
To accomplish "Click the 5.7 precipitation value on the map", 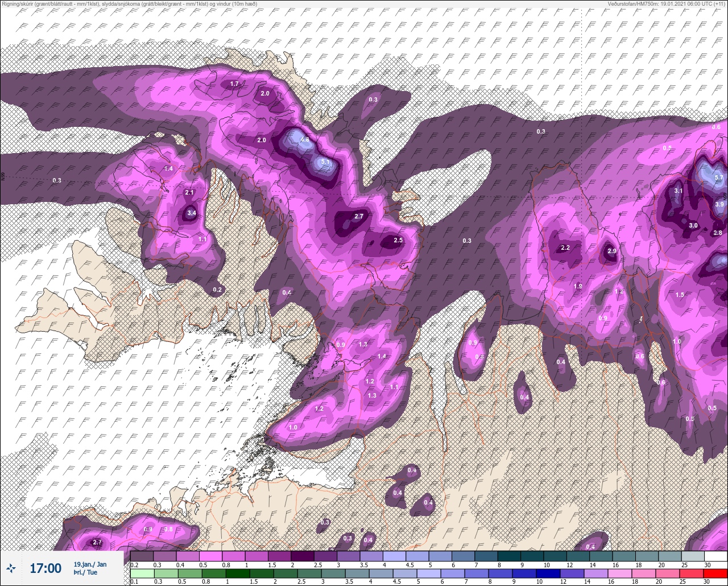I will (x=719, y=178).
